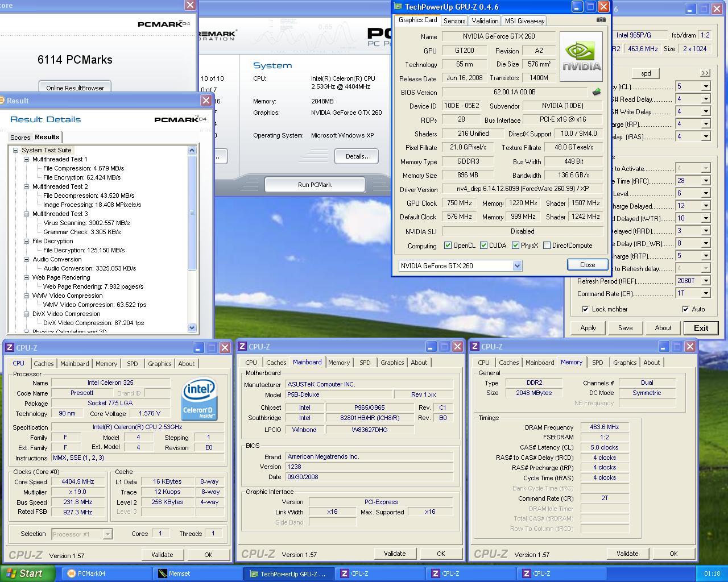Click the GPU-Z BIOS Version field
This screenshot has width=728, height=582.
click(x=515, y=92)
